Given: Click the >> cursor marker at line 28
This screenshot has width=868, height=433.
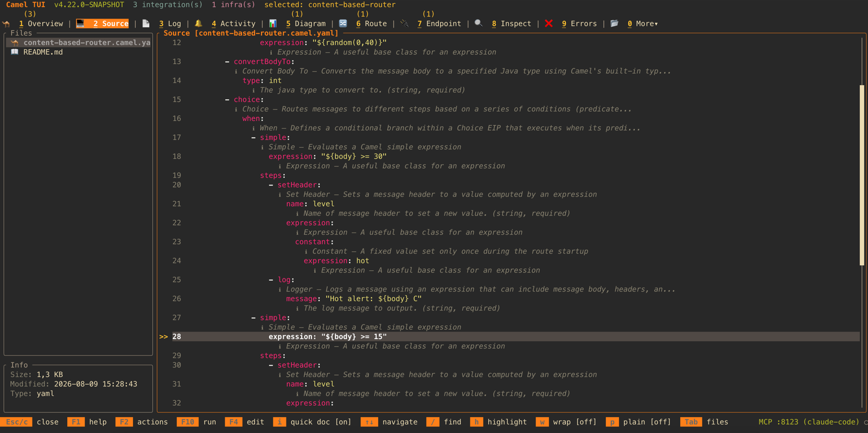Looking at the screenshot, I should (x=163, y=337).
